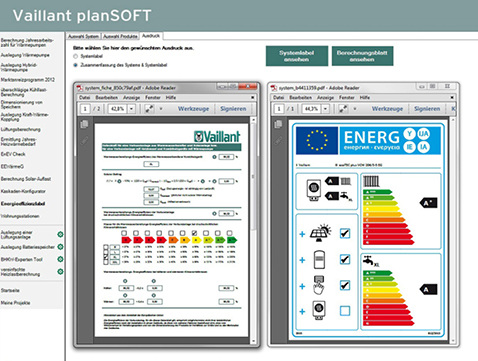Open zoom percentage dropdown in system_fiche PDF window
Viewport: 478px width, 361px height.
tap(132, 109)
